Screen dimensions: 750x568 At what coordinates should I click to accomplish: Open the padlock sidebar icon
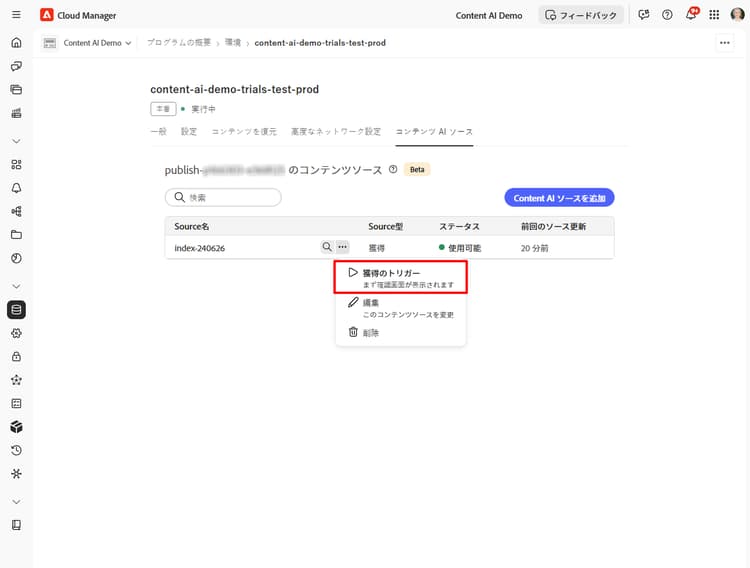click(x=16, y=356)
